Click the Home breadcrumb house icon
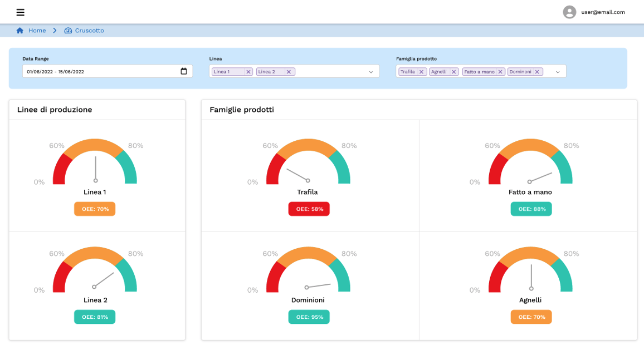Image resolution: width=644 pixels, height=360 pixels. tap(20, 31)
